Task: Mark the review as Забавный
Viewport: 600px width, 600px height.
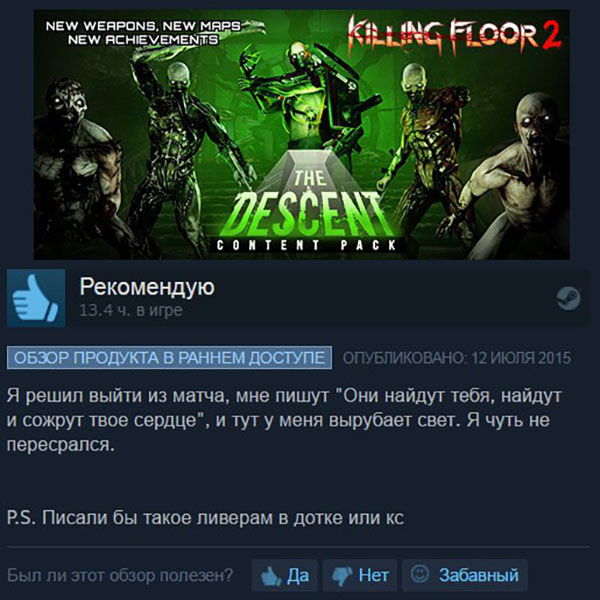Action: pyautogui.click(x=465, y=576)
